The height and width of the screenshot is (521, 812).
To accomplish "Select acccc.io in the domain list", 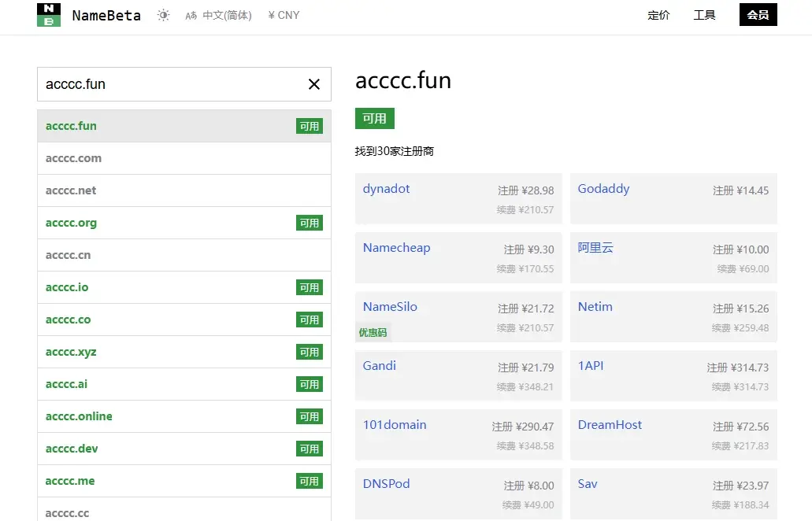I will coord(184,287).
